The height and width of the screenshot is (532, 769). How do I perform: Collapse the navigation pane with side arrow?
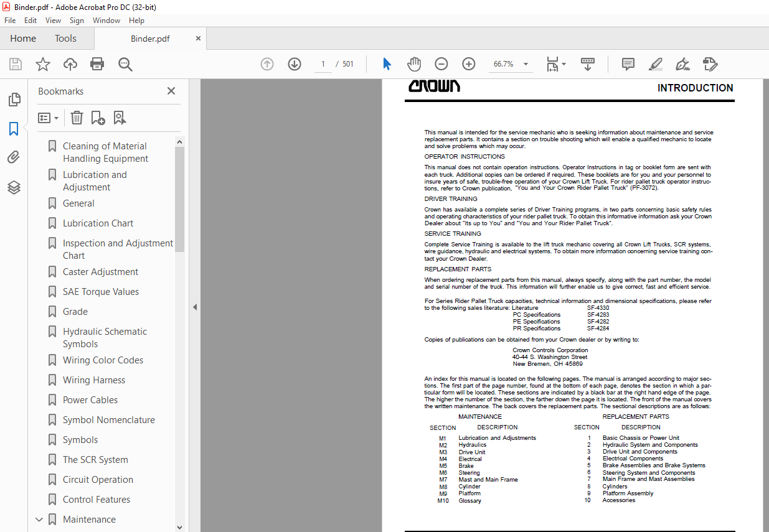click(x=194, y=307)
